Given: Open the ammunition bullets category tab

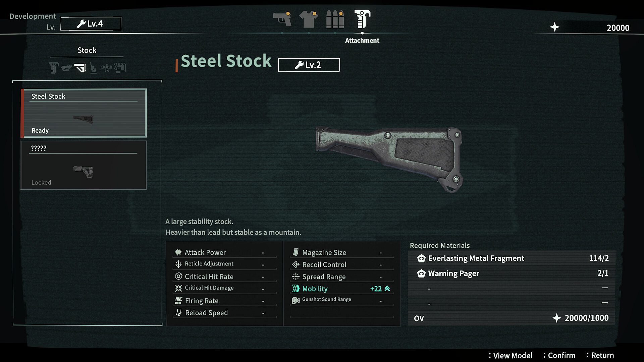Looking at the screenshot, I should point(335,19).
